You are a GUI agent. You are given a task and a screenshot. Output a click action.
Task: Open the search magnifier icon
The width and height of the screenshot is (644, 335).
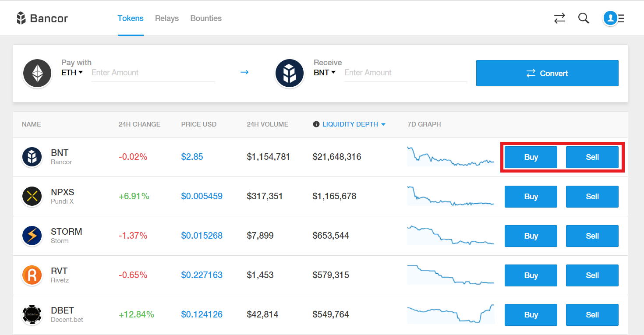click(584, 18)
